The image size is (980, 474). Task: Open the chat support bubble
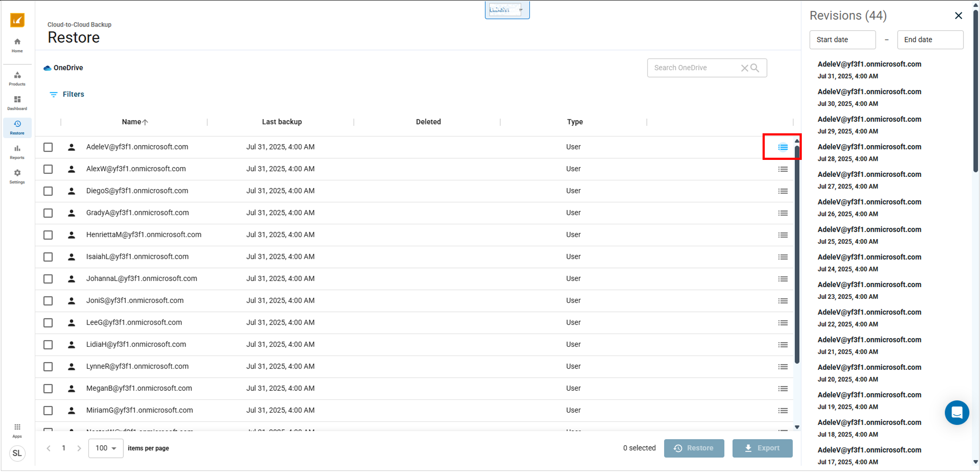tap(957, 413)
